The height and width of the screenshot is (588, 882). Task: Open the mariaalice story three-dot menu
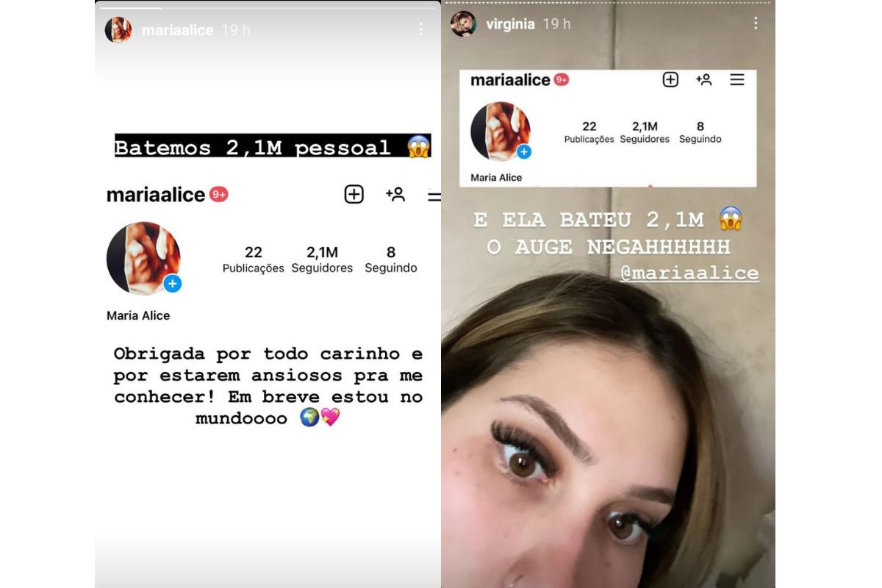click(420, 29)
